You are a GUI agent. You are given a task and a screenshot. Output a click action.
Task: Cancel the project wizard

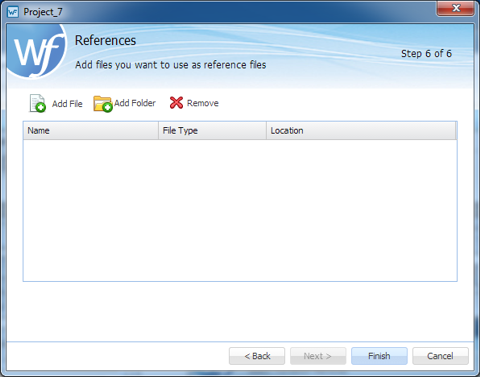tap(440, 356)
